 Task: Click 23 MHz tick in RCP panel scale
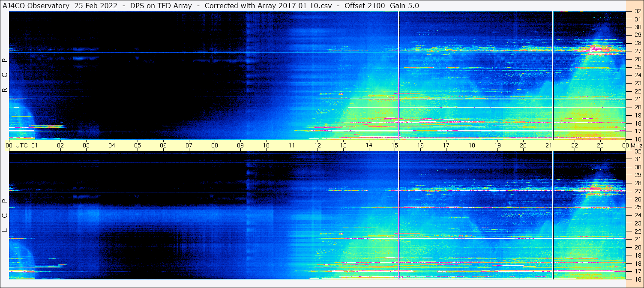[x=637, y=83]
